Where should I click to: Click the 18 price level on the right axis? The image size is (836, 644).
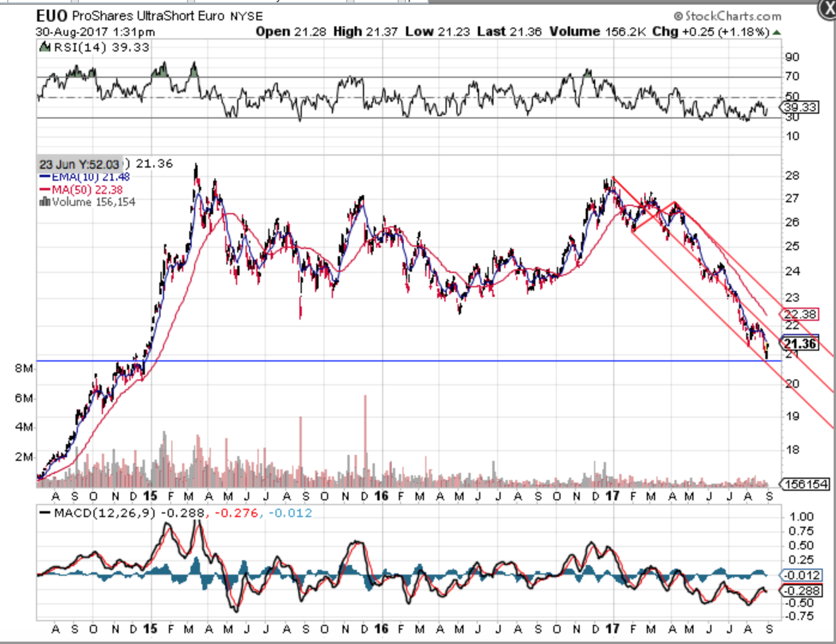point(792,449)
